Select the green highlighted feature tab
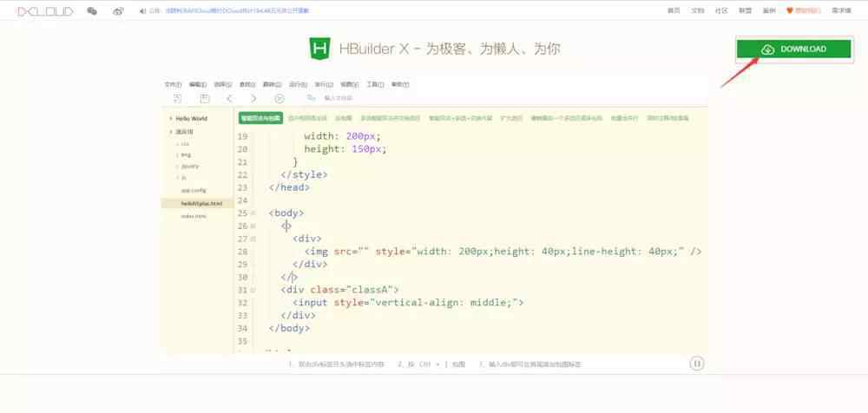The width and height of the screenshot is (868, 413). 260,119
